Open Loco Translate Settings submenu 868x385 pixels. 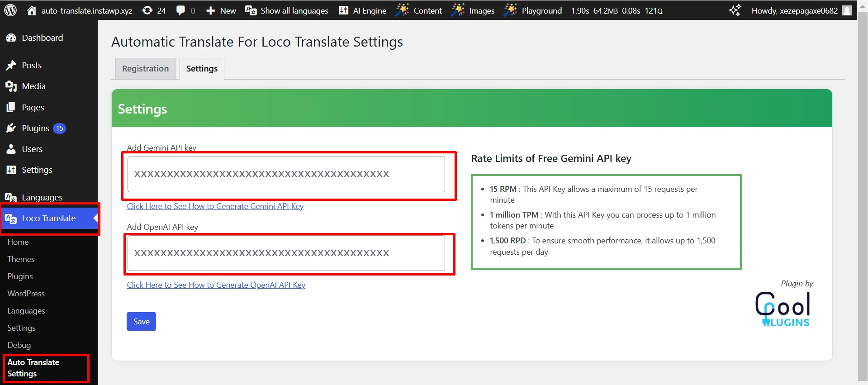tap(21, 328)
